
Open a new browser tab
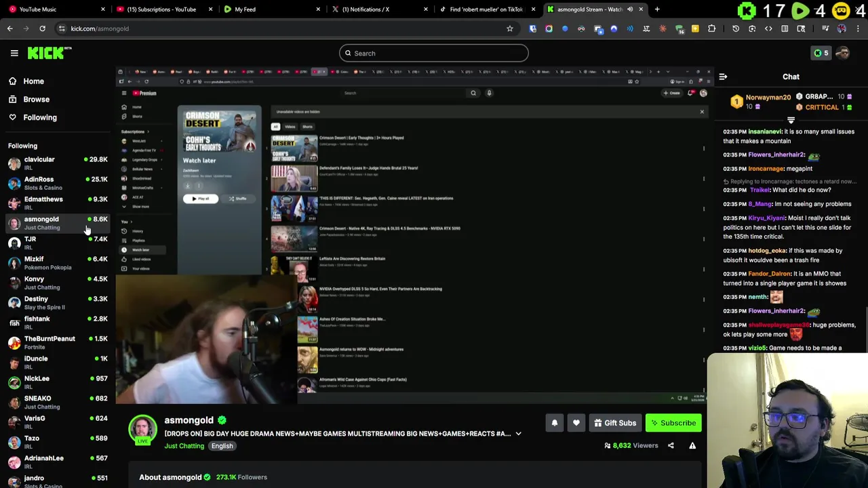pos(657,9)
